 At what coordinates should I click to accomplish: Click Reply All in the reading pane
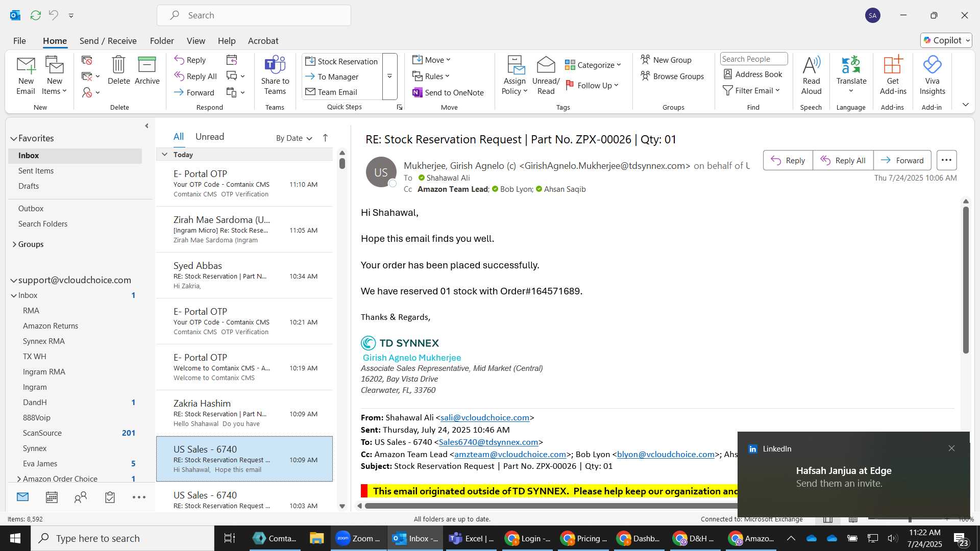point(843,160)
